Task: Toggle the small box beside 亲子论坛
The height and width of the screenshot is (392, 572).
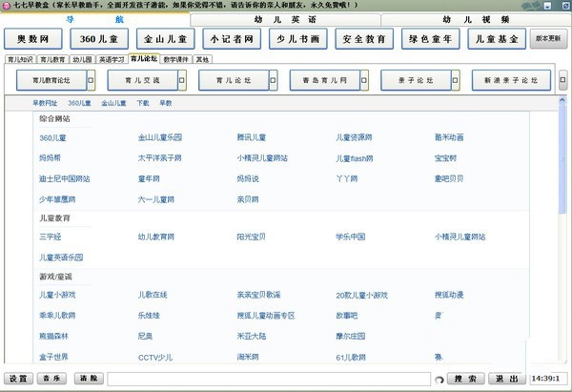Action: [456, 80]
